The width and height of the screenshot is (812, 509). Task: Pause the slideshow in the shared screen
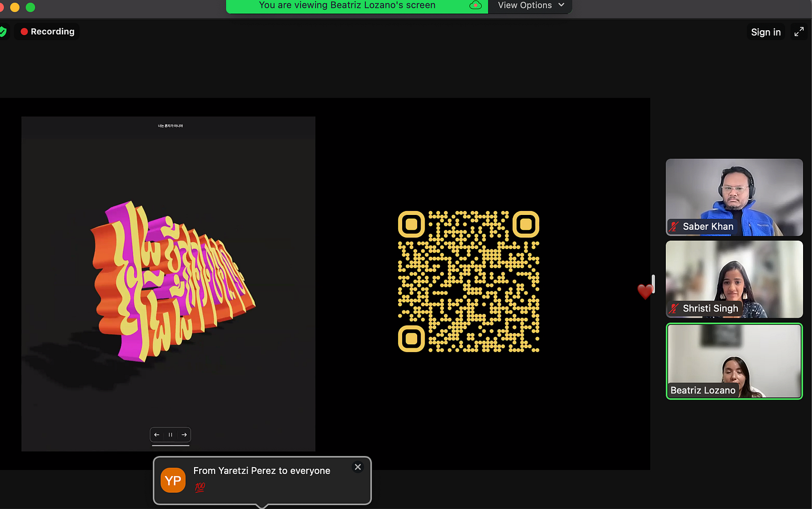(x=171, y=435)
